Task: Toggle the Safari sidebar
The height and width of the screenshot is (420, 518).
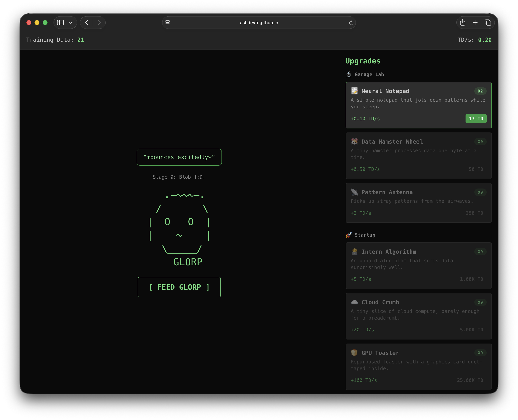Action: pos(60,23)
